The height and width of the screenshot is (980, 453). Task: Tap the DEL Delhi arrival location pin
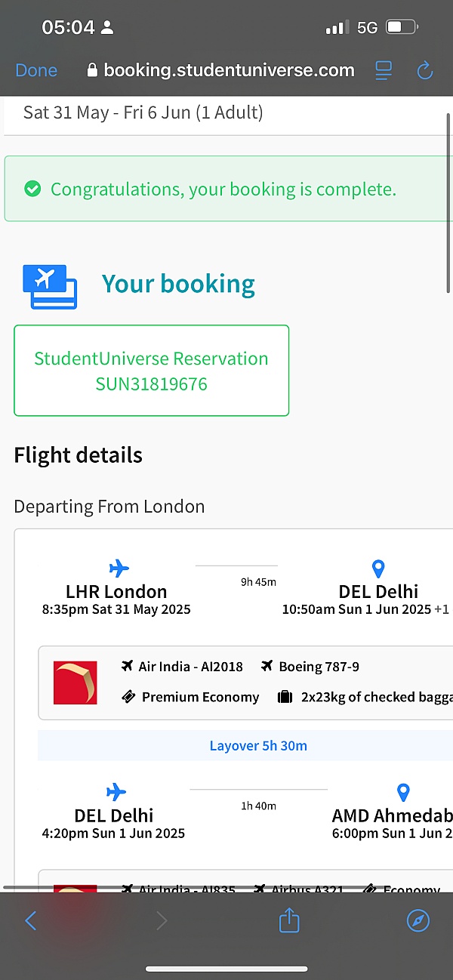[378, 569]
